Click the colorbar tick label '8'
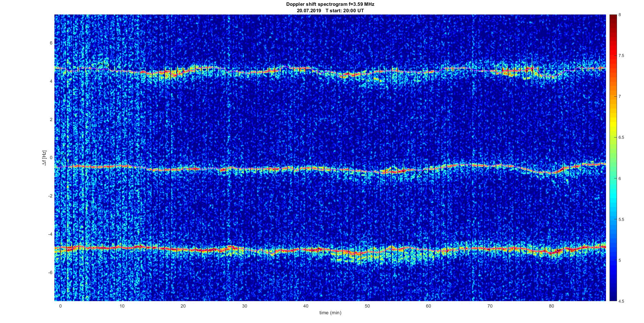The image size is (644, 323). point(620,15)
